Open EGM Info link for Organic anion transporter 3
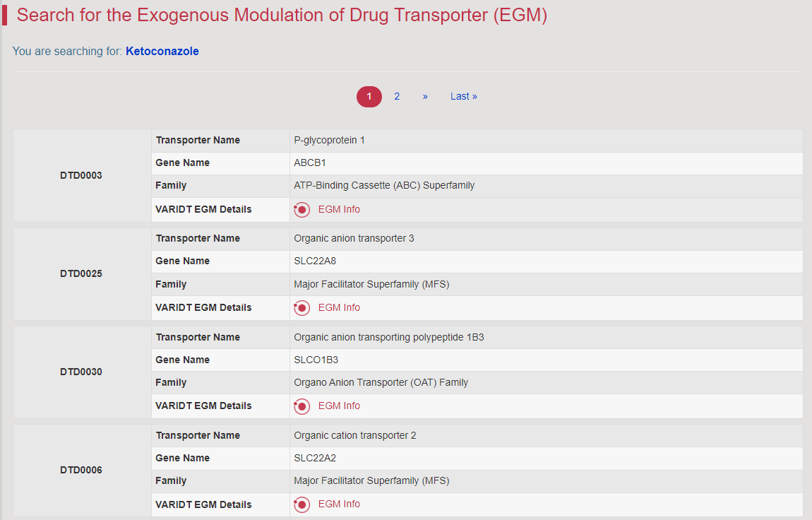The image size is (812, 520). point(339,307)
